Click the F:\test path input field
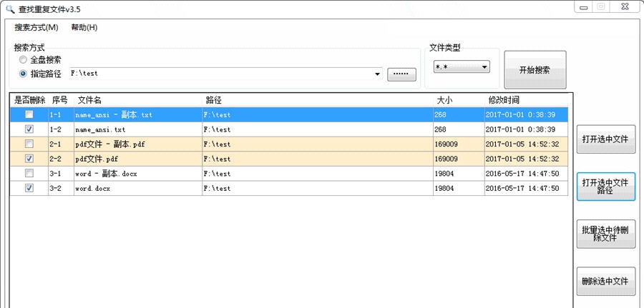This screenshot has height=308, width=644. pyautogui.click(x=226, y=74)
